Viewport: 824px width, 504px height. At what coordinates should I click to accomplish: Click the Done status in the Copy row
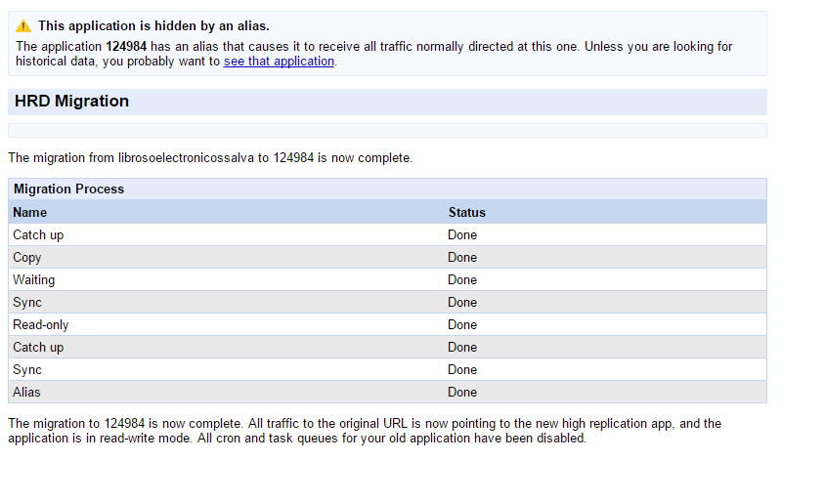tap(462, 258)
